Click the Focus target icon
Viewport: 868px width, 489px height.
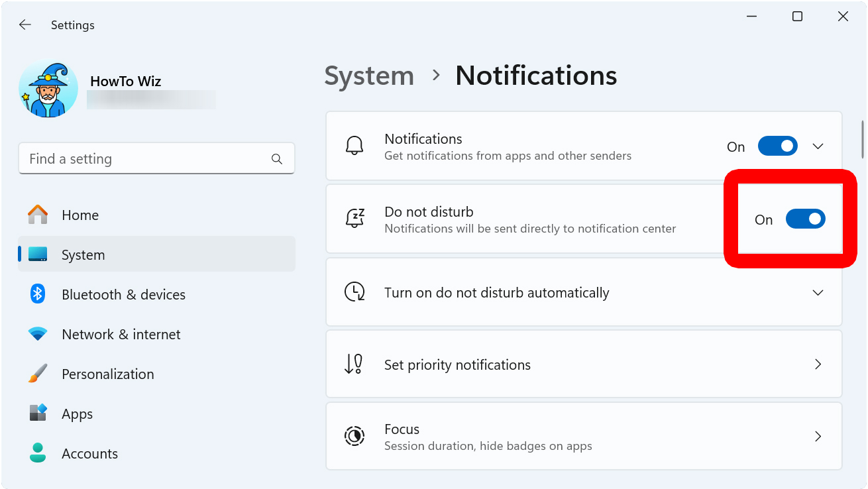[354, 436]
